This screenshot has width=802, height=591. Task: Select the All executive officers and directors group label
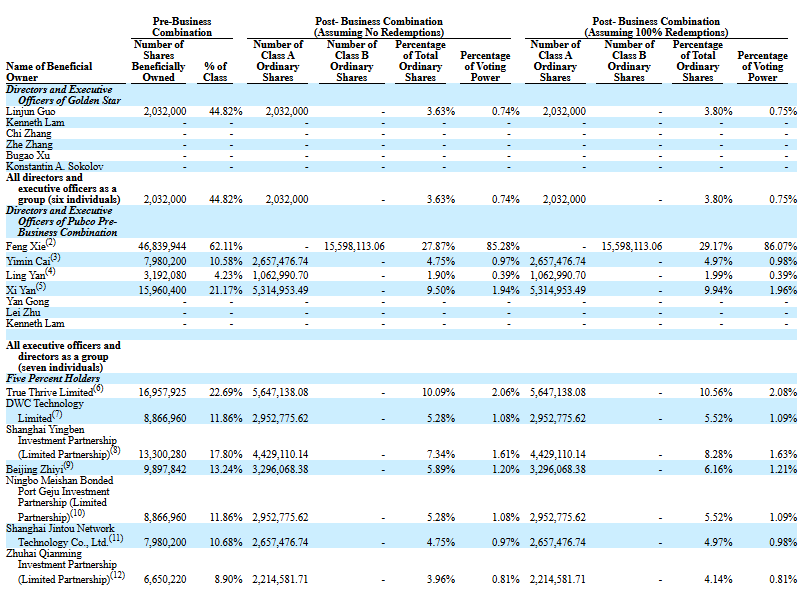[x=63, y=357]
